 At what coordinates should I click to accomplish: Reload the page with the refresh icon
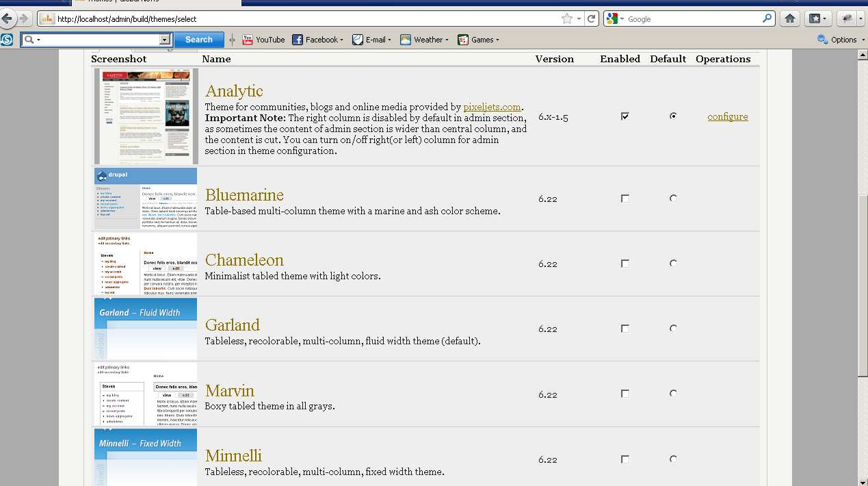click(x=592, y=19)
